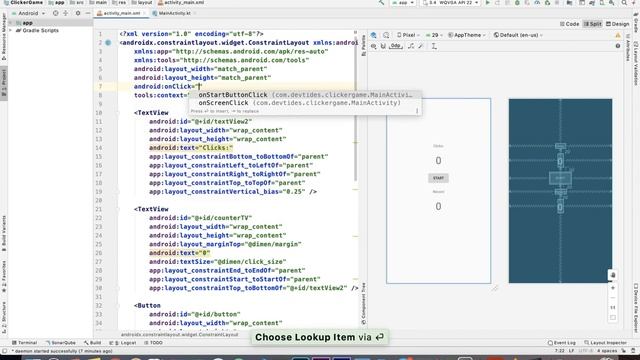Toggle autoconnect magnet icon
Viewport: 640px width, 360px height.
(x=383, y=46)
